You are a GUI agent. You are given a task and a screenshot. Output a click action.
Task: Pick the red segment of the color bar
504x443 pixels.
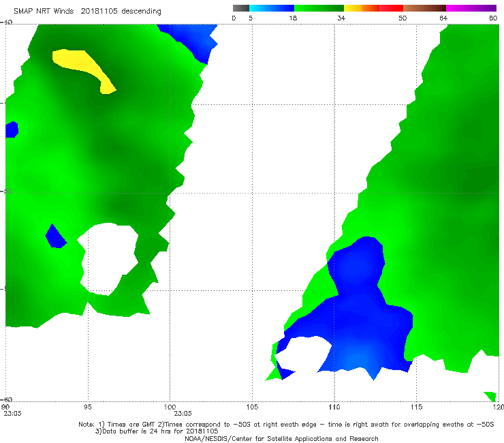point(391,8)
